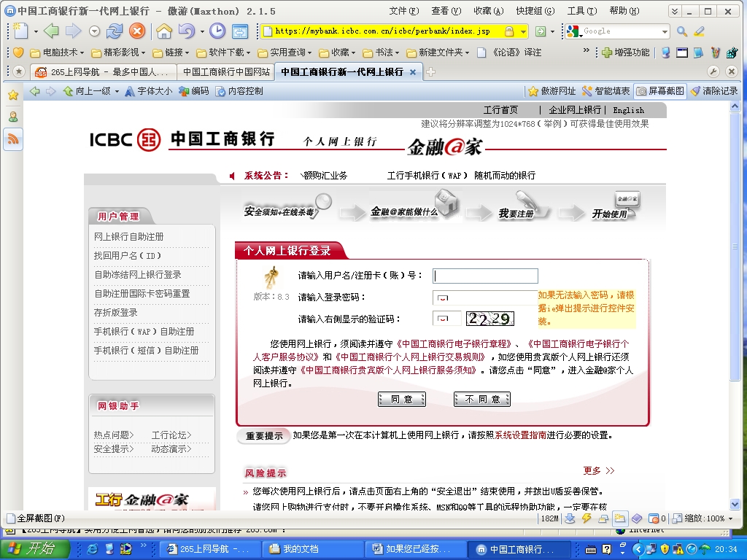Open the 找回用户名(ID) link

[127, 256]
